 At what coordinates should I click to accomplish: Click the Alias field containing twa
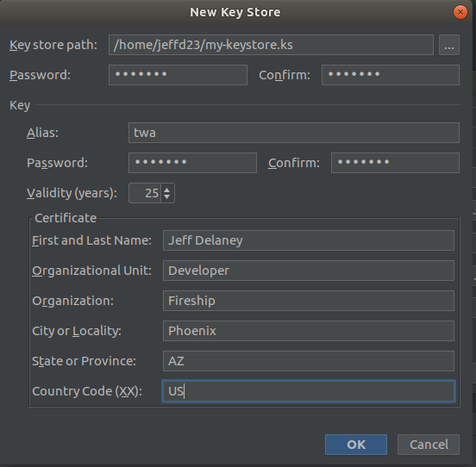(294, 133)
